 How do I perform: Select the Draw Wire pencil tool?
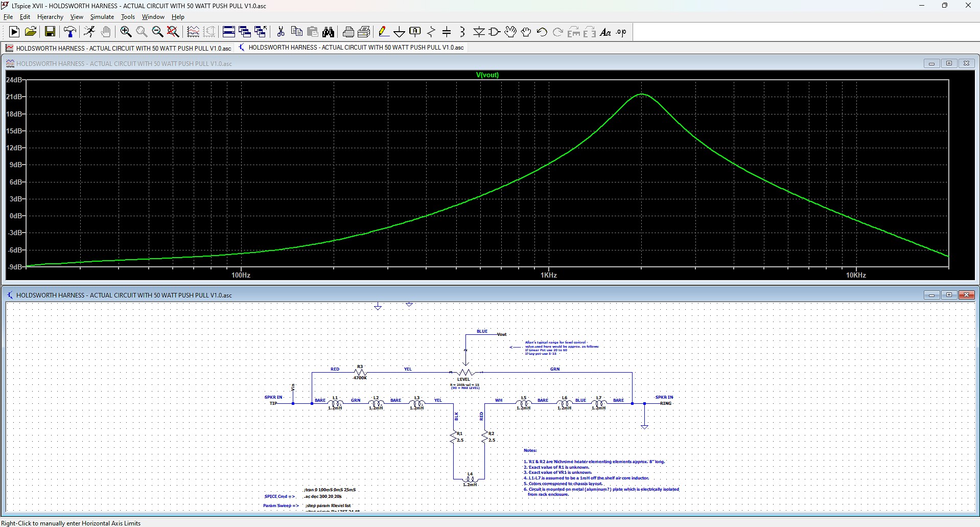(383, 32)
